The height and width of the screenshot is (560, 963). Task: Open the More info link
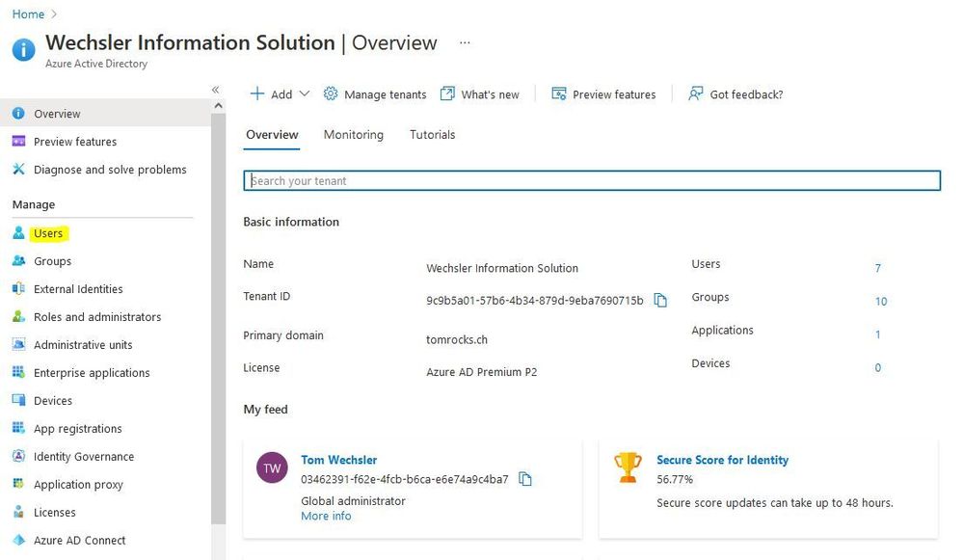(x=326, y=516)
